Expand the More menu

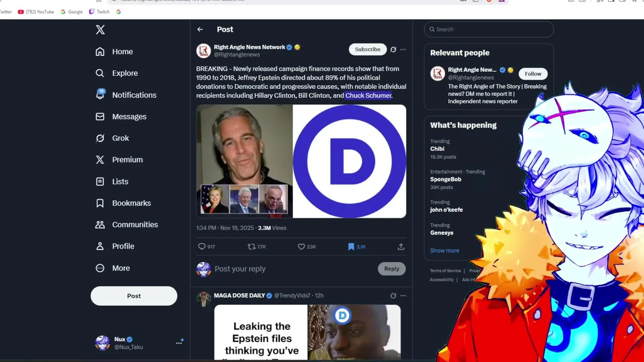point(113,268)
